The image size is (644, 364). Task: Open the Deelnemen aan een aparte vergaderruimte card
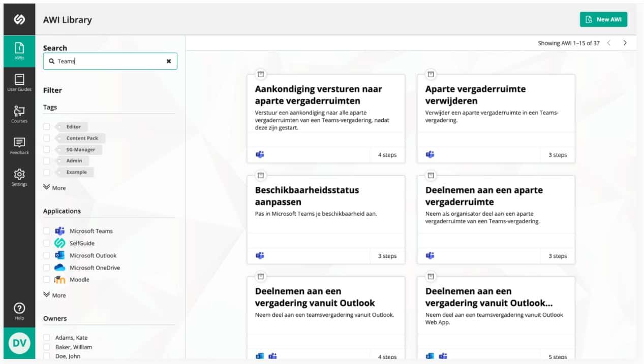[x=496, y=220]
